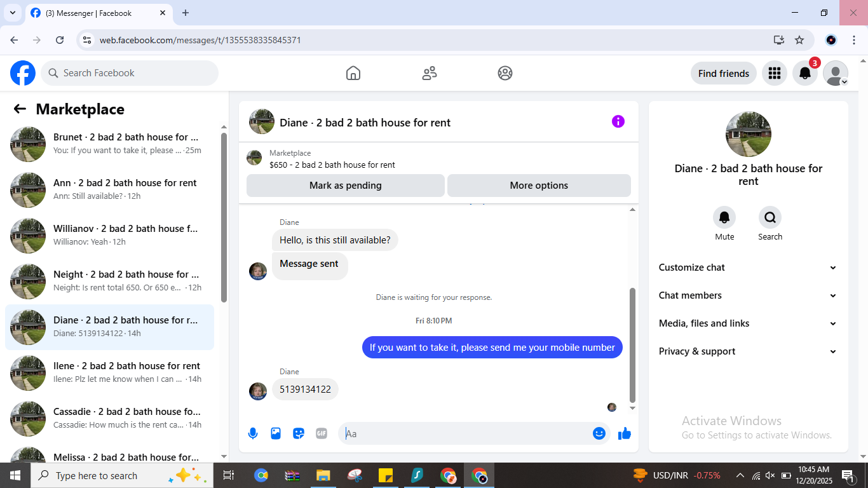Click the conversation list scrollbar thumb
The width and height of the screenshot is (868, 488).
[224, 217]
